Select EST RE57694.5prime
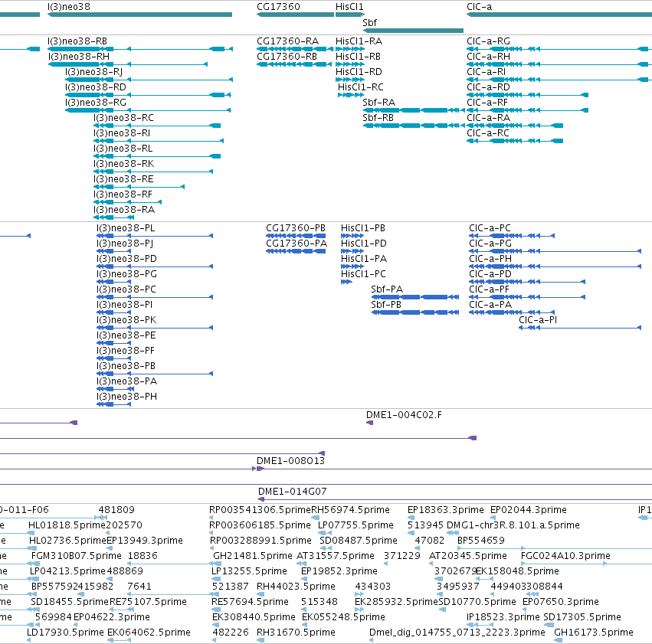The height and width of the screenshot is (644, 652). pyautogui.click(x=250, y=602)
